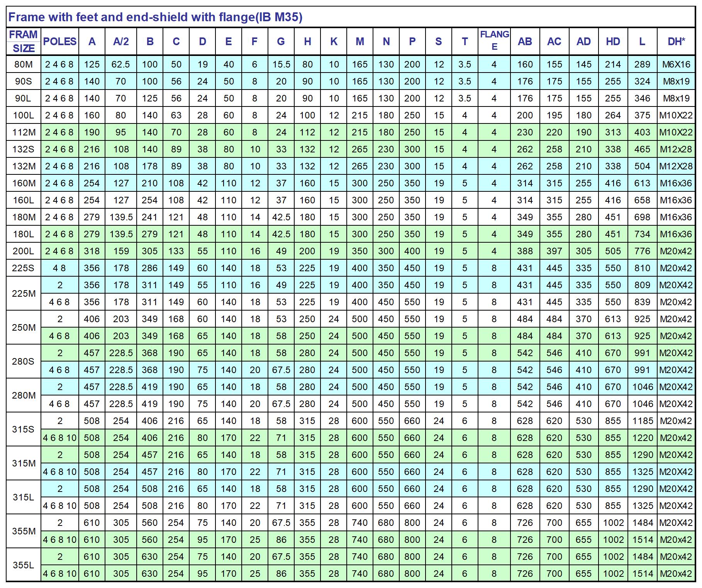Click the 132M frame size cell

coord(24,166)
